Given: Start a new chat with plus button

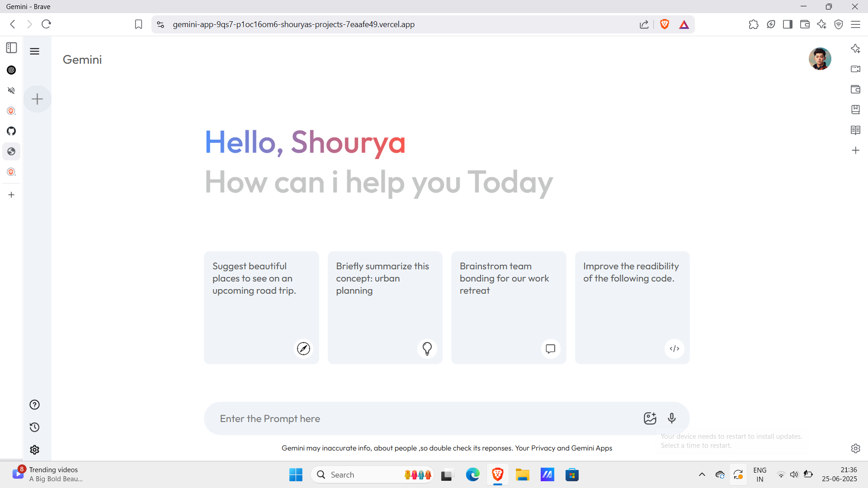Looking at the screenshot, I should [x=38, y=99].
